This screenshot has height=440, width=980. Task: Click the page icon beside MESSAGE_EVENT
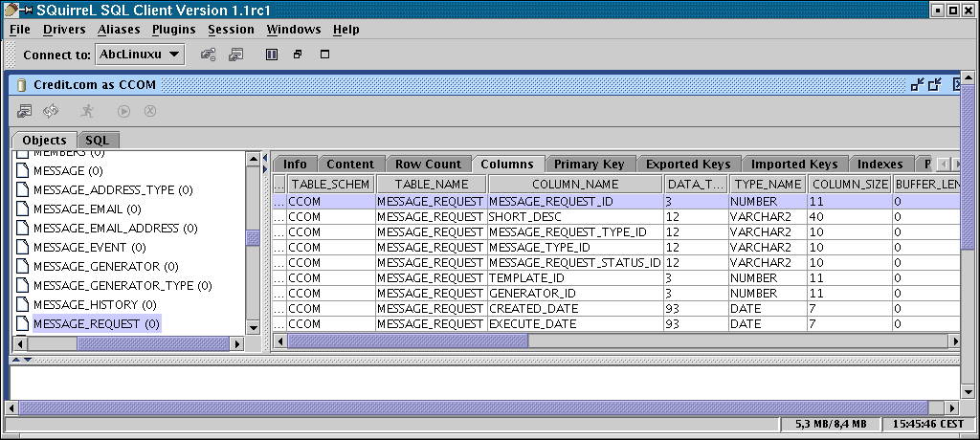(x=22, y=248)
